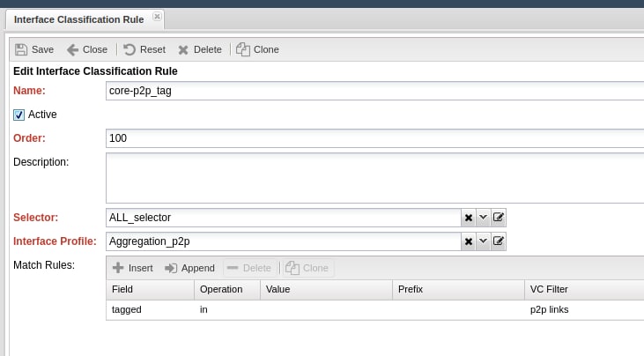Edit the ALL_selector record via pencil icon

[498, 218]
